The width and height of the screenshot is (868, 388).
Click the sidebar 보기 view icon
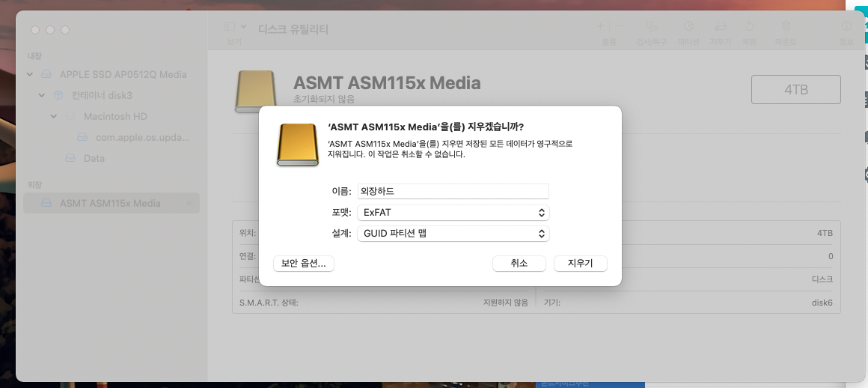coord(230,26)
